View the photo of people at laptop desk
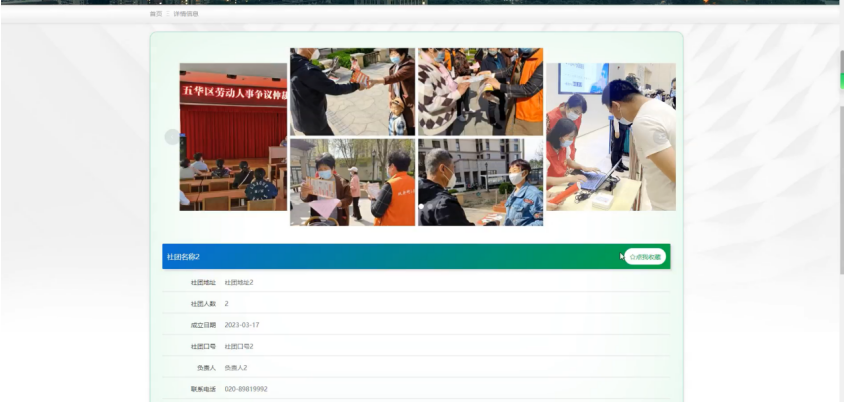The image size is (844, 419). pos(611,137)
